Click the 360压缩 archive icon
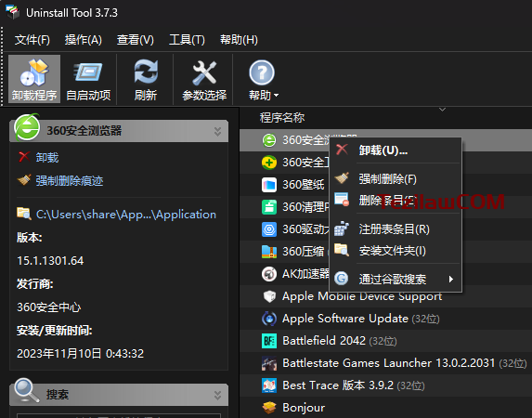This screenshot has height=418, width=532. 269,252
